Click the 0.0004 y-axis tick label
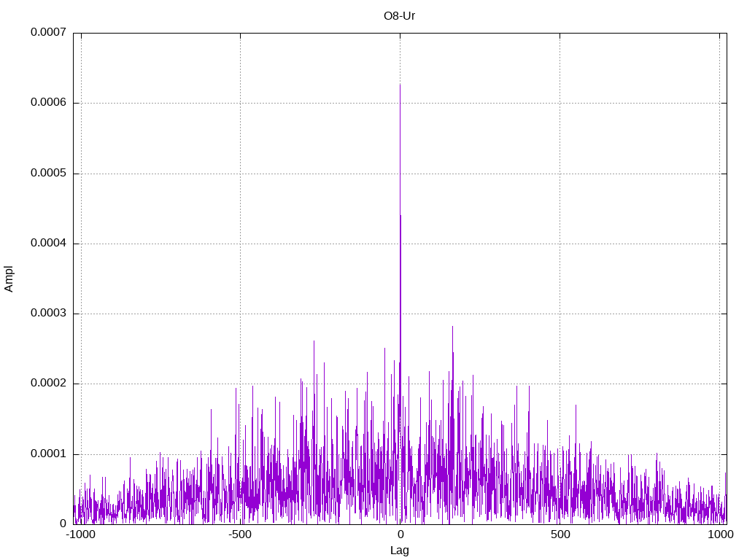Screen dimensions: 747x560 coord(48,243)
